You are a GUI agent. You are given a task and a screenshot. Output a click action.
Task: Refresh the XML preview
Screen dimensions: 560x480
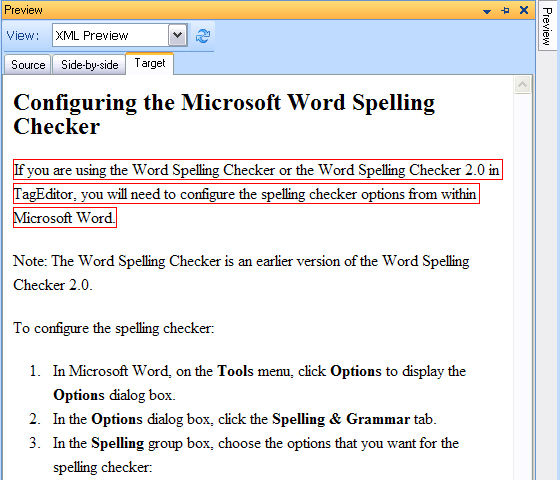coord(203,36)
